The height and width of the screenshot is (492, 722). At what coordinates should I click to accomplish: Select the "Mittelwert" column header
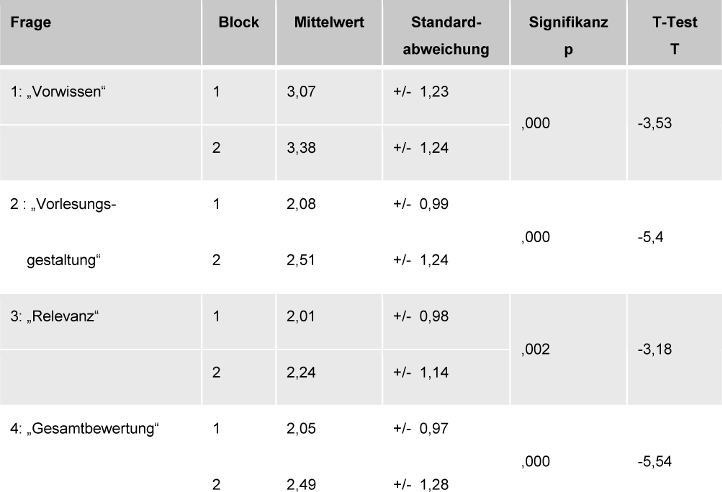pyautogui.click(x=327, y=22)
